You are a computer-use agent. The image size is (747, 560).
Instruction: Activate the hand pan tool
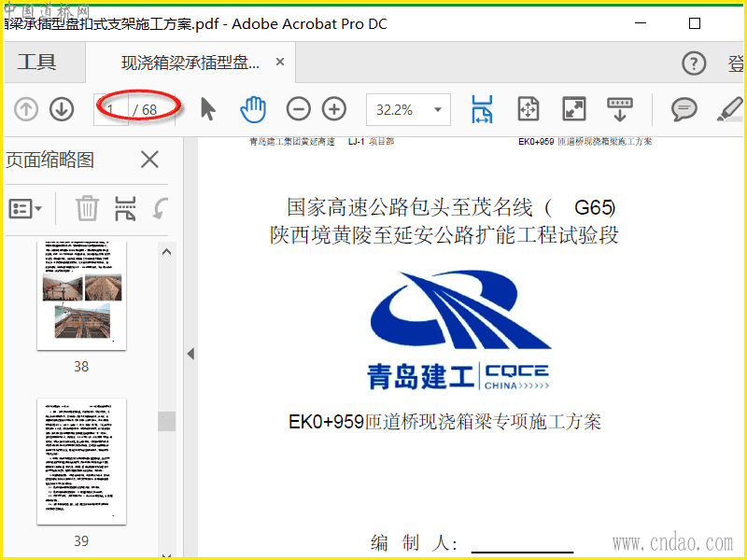(252, 109)
